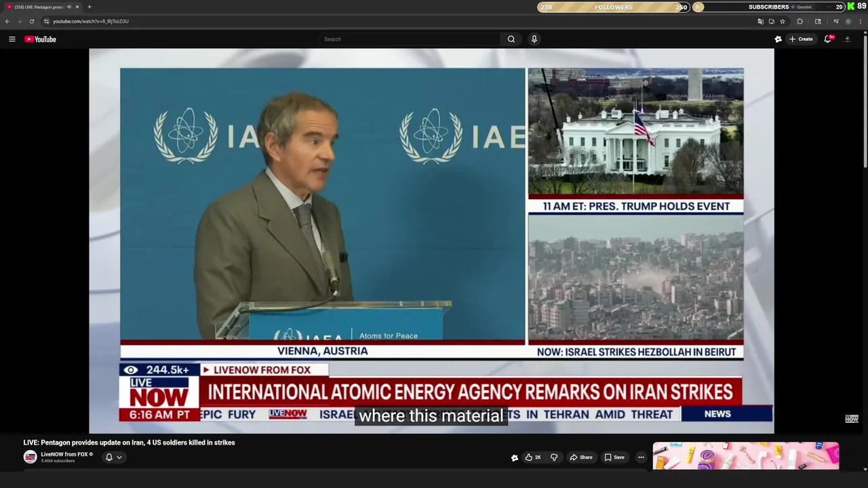Click the 5.46M subscribers text
868x488 pixels.
58,461
